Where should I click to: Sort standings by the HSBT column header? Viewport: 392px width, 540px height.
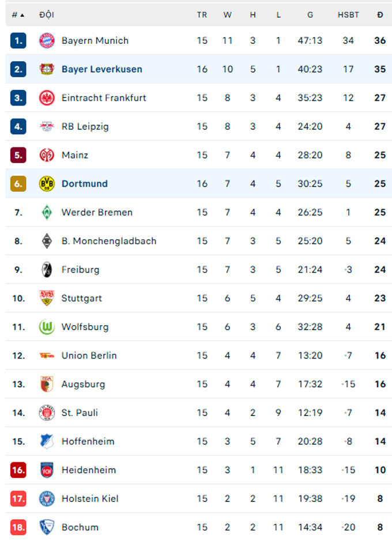(348, 15)
